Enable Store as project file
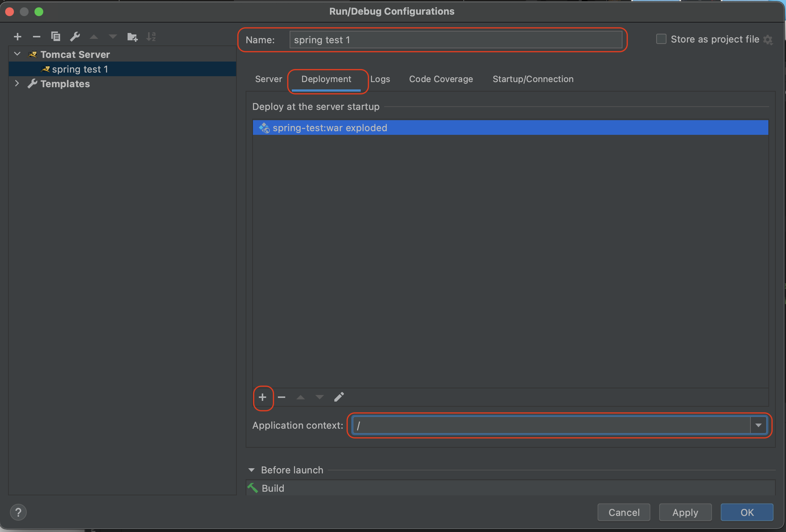 pyautogui.click(x=661, y=39)
